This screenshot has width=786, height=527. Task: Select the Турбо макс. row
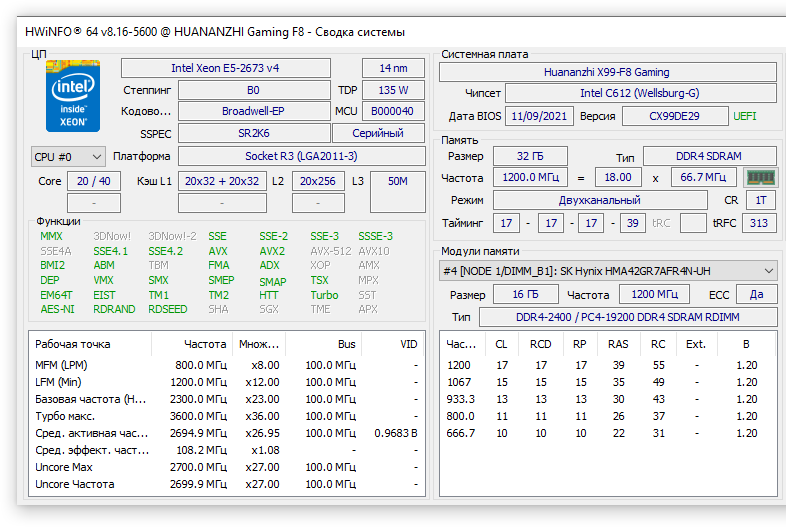[x=227, y=416]
